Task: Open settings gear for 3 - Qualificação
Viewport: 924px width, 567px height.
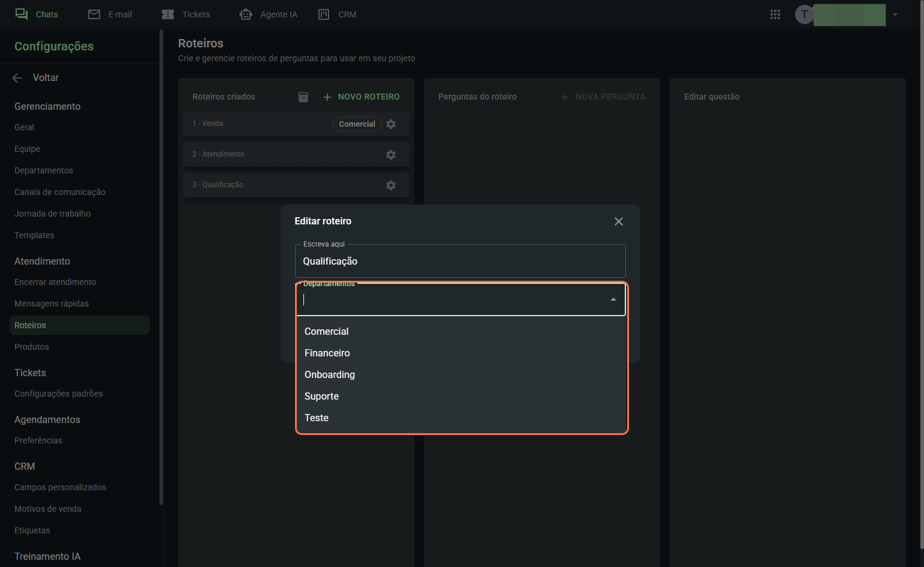Action: coord(391,185)
